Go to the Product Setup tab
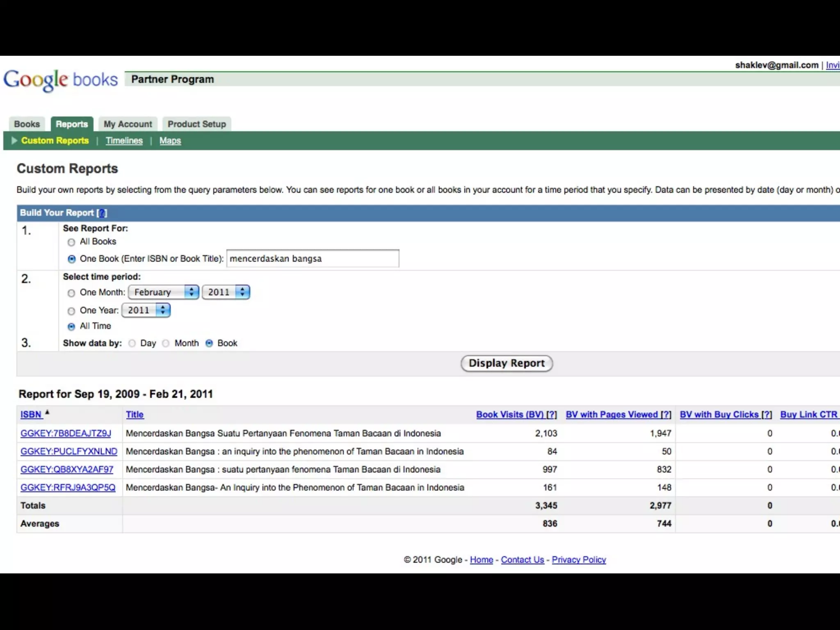This screenshot has width=840, height=630. pos(196,124)
